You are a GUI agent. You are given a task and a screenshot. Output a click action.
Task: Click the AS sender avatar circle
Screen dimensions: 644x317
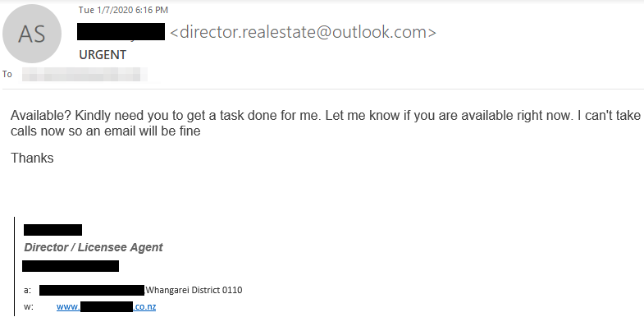click(32, 34)
